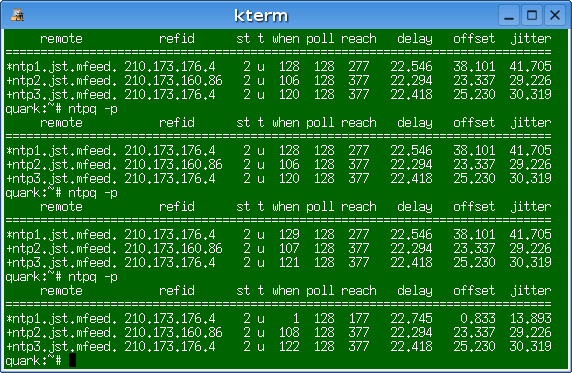Minimize the kterm window
The image size is (572, 373).
(x=509, y=15)
